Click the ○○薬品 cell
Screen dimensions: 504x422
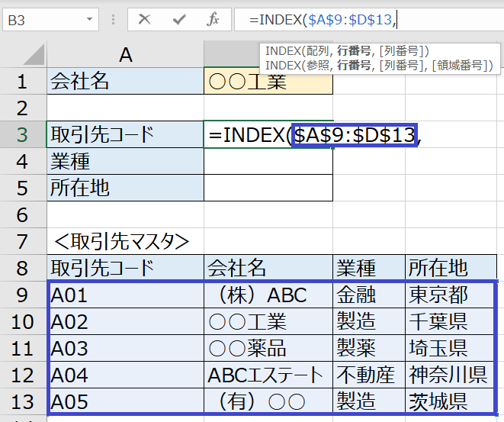pyautogui.click(x=268, y=348)
